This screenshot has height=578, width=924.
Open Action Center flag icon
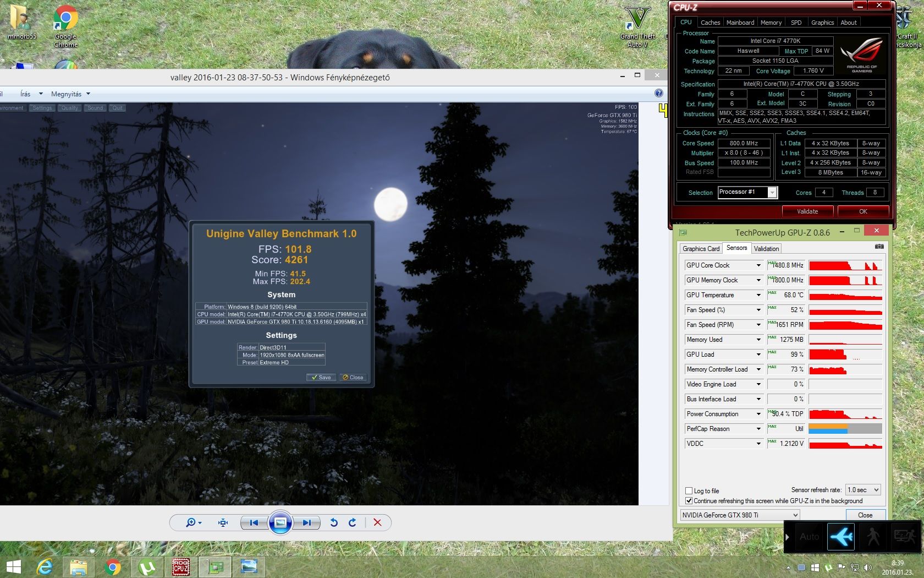pos(841,568)
